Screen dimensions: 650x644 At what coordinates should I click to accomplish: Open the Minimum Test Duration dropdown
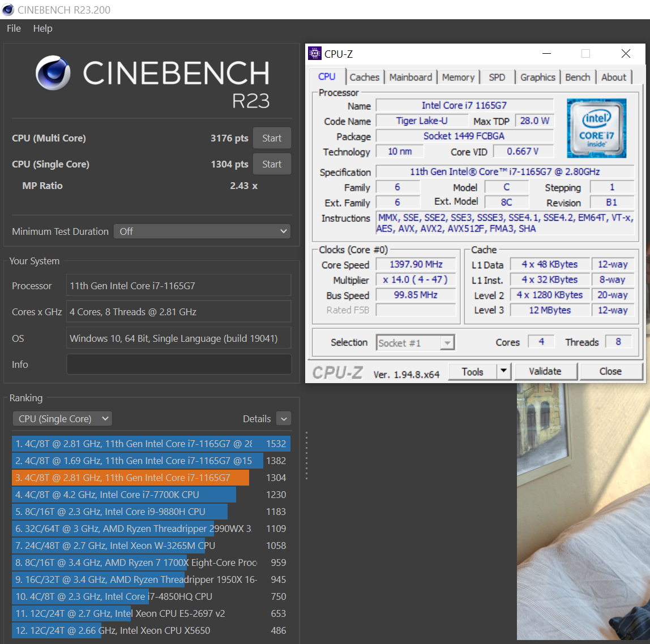click(202, 231)
